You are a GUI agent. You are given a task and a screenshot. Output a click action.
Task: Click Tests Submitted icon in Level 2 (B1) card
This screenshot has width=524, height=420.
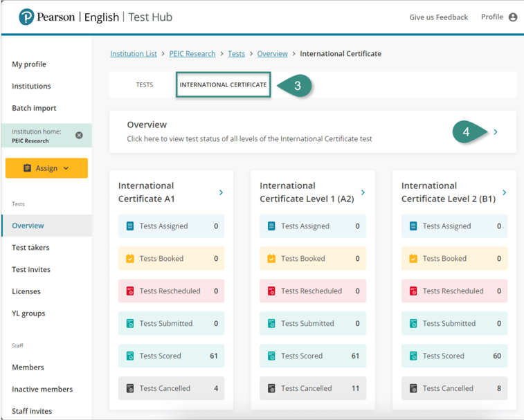click(x=413, y=324)
